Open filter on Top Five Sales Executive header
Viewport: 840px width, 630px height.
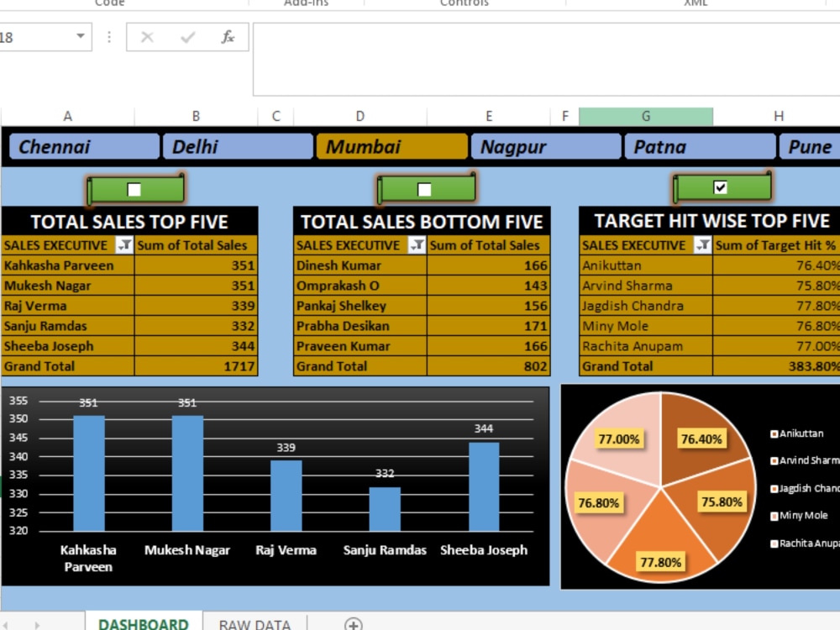click(x=124, y=245)
